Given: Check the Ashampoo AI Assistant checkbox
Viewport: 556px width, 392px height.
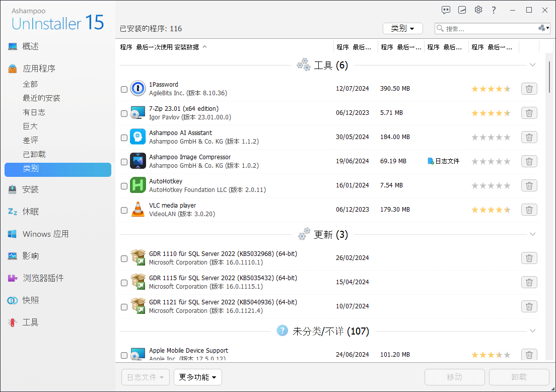Looking at the screenshot, I should click(124, 138).
